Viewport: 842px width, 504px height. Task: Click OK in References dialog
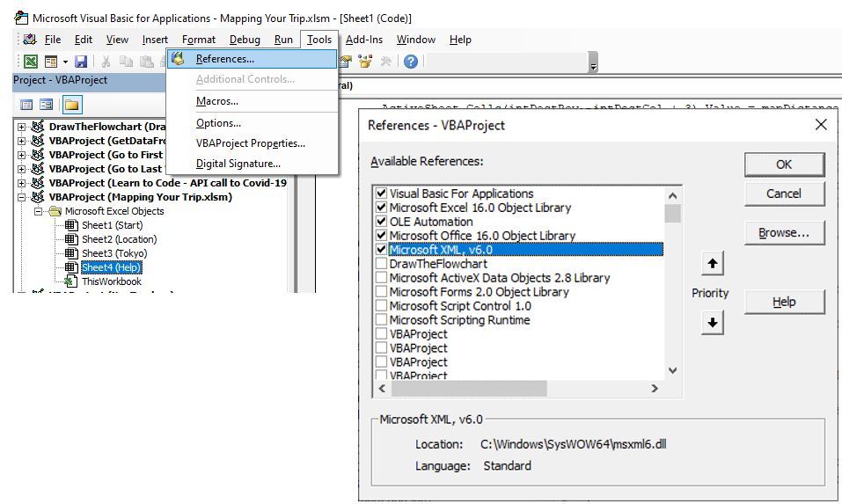click(784, 164)
